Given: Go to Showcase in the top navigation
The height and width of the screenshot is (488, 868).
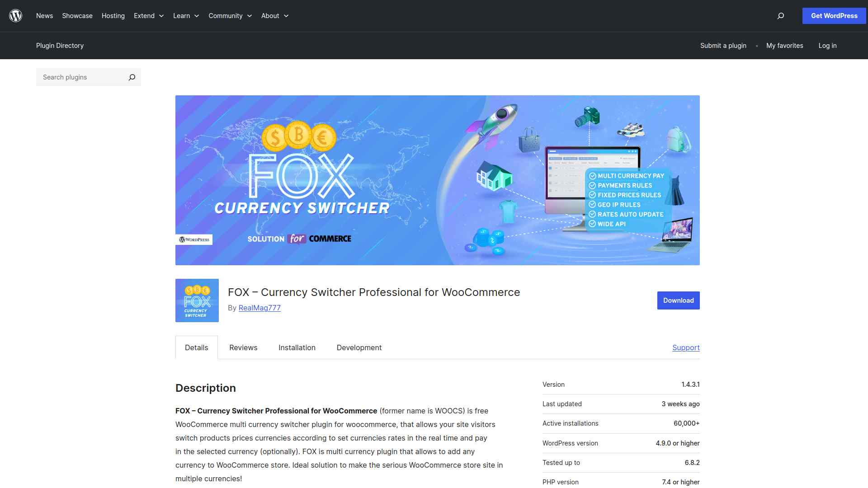Looking at the screenshot, I should coord(77,16).
